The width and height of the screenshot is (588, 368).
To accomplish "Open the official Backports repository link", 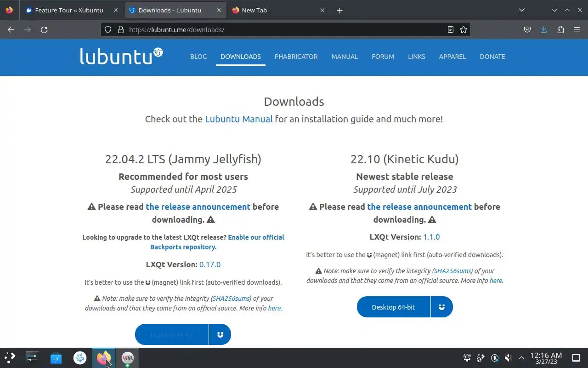I will [217, 242].
